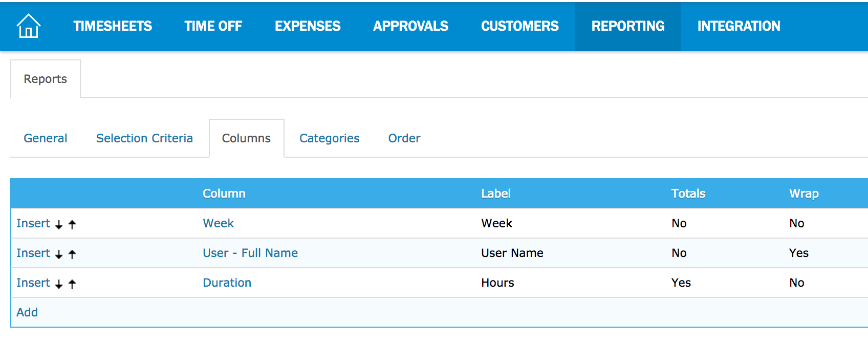Open the Approvals menu
The image size is (868, 342).
tap(410, 26)
